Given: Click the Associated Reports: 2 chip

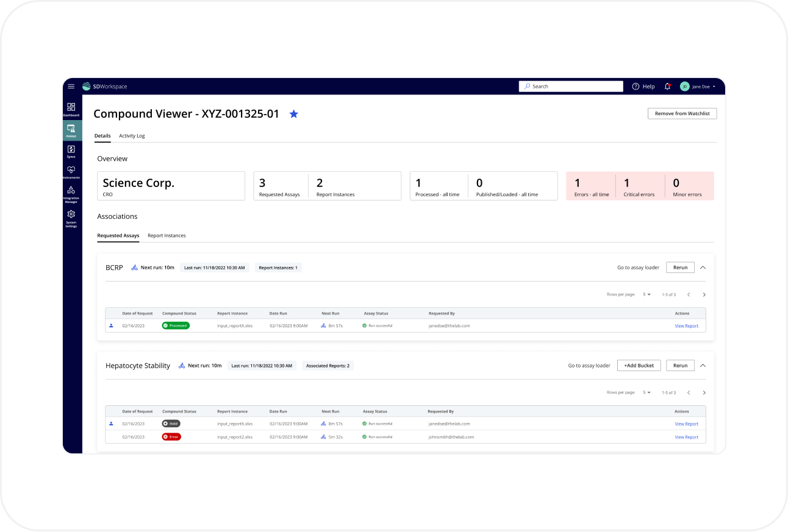Looking at the screenshot, I should click(328, 366).
